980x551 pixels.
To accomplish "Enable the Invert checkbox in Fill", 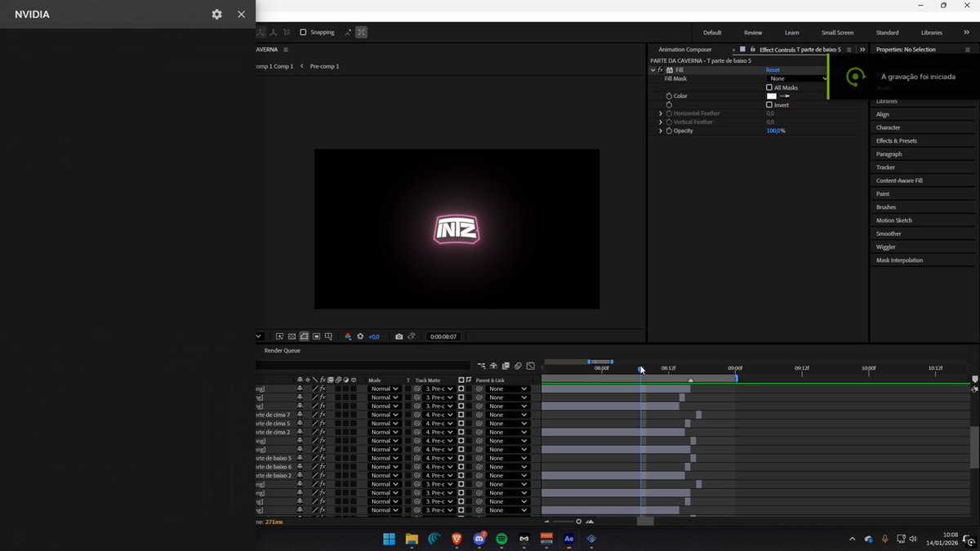I will coord(769,105).
